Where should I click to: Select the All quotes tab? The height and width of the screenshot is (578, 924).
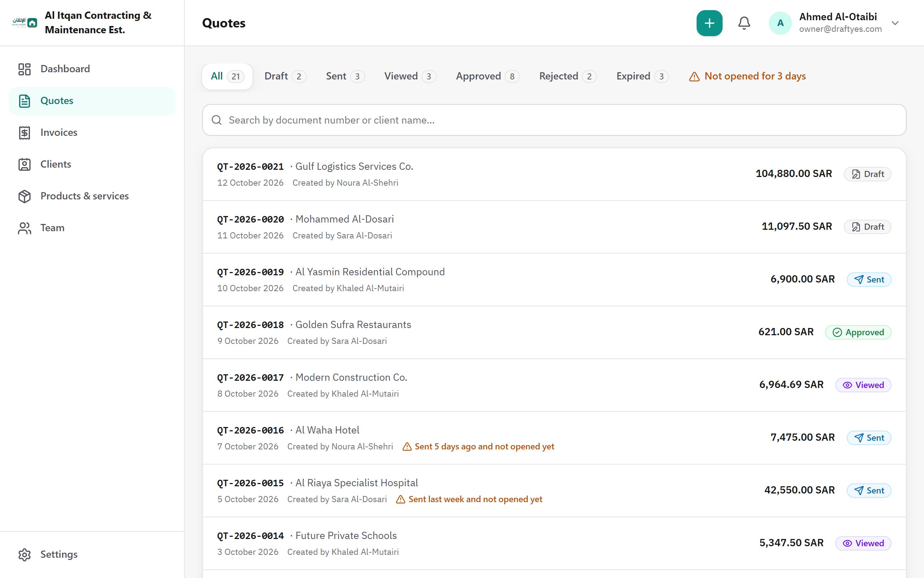tap(227, 76)
